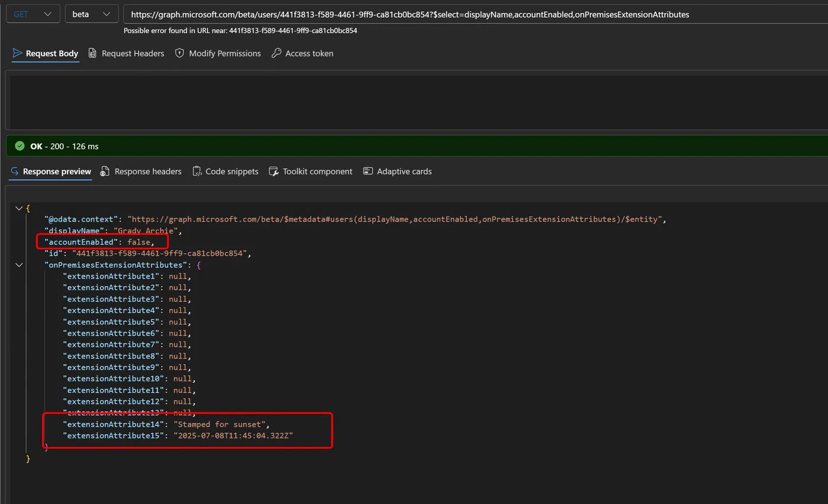Collapse the onPremisesExtensionAttributes node chevron
The height and width of the screenshot is (504, 828).
pos(19,265)
